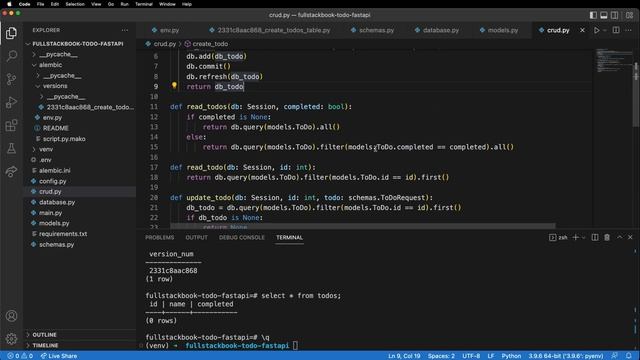This screenshot has height=360, width=640.
Task: Open the Explorer view in activity bar
Action: [x=11, y=33]
